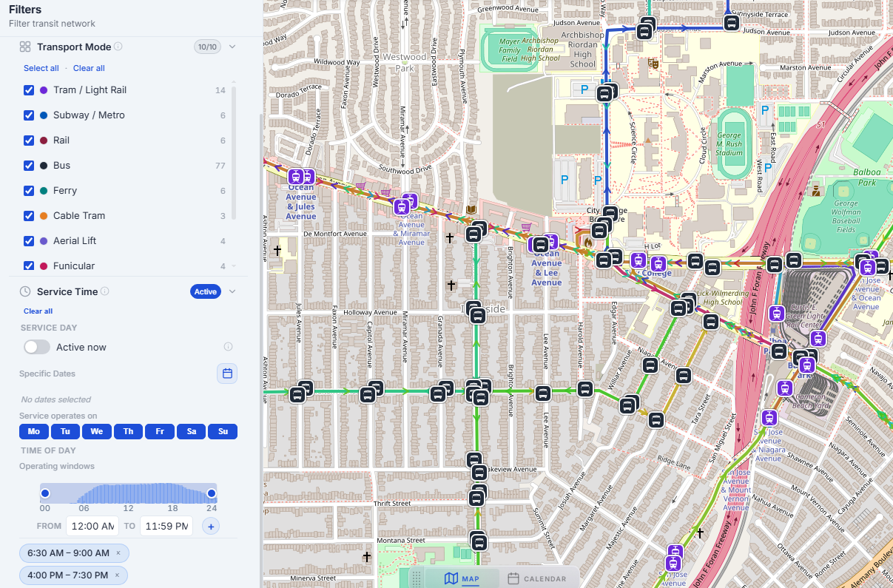Select the bus stop near Ridge Lane
The image size is (893, 588).
pos(656,420)
